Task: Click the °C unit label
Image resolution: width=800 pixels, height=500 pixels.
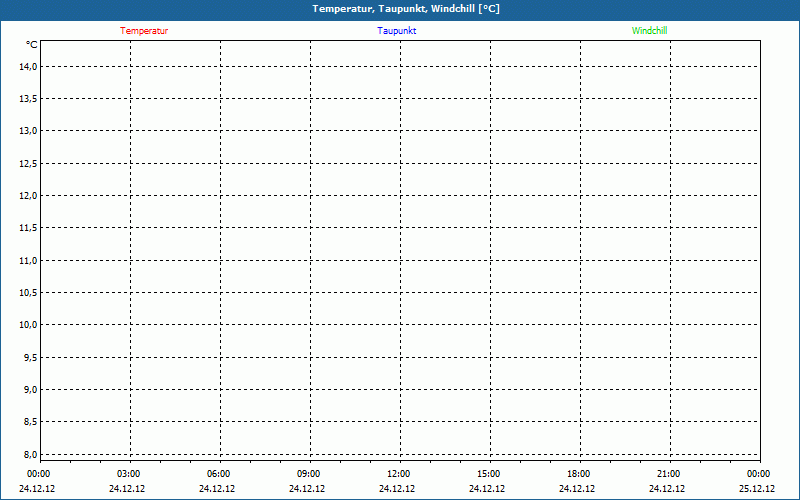Action: (32, 45)
